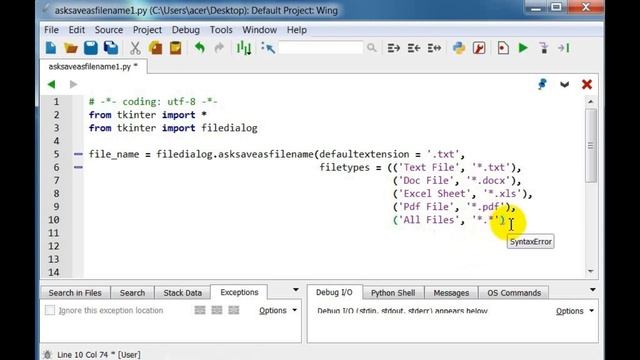Click the debug file breakpoint icon
This screenshot has width=640, height=360.
pyautogui.click(x=503, y=48)
